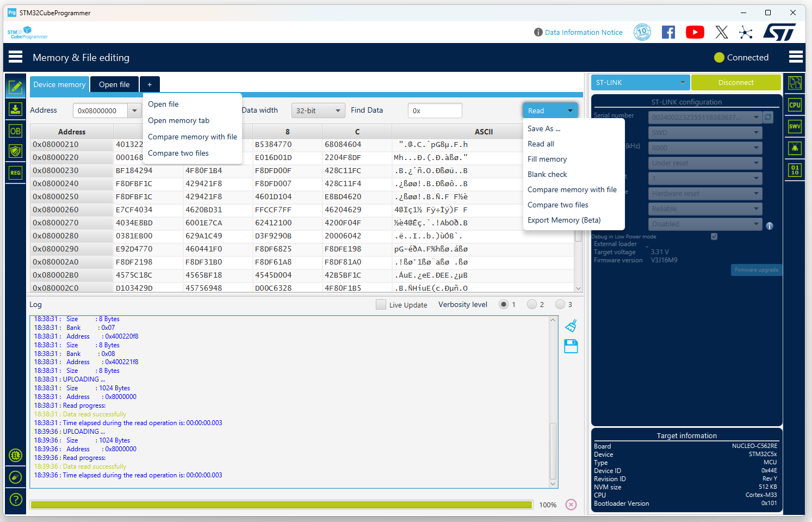Click the 10 years anniversary badge icon
The height and width of the screenshot is (522, 812).
point(642,32)
